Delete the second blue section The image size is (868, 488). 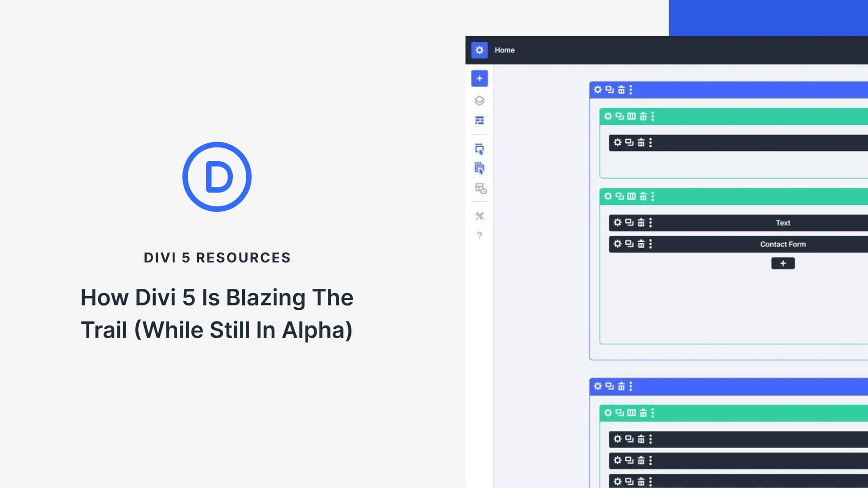(620, 386)
